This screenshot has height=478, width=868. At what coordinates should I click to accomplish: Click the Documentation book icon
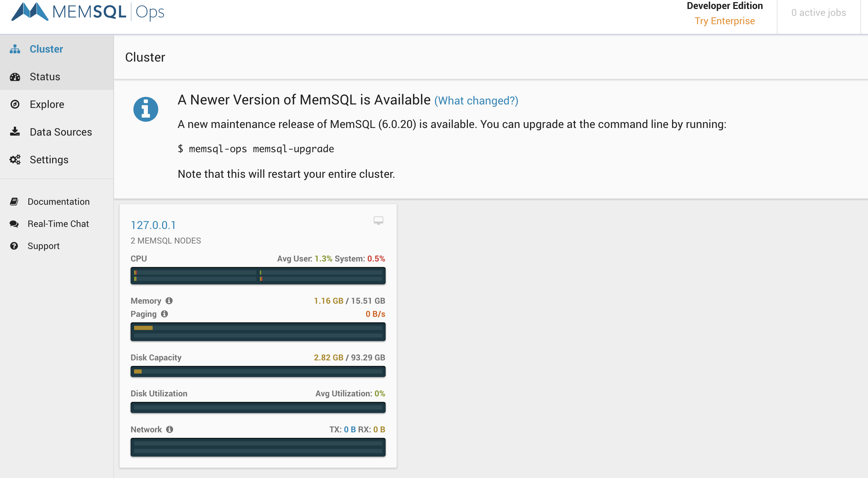coord(14,201)
